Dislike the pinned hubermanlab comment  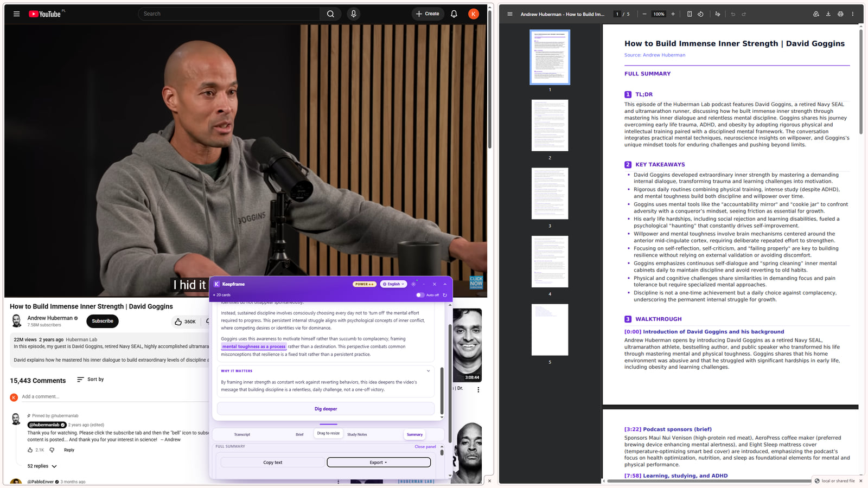52,450
